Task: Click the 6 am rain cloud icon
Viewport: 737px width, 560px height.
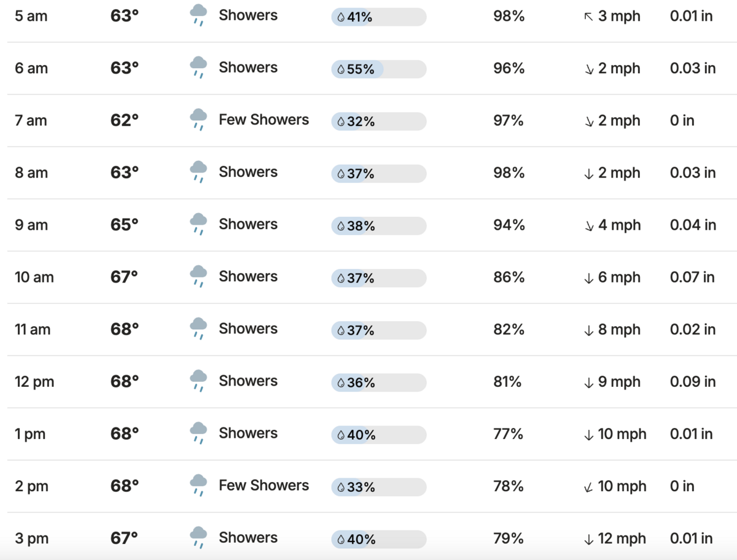Action: pyautogui.click(x=198, y=67)
